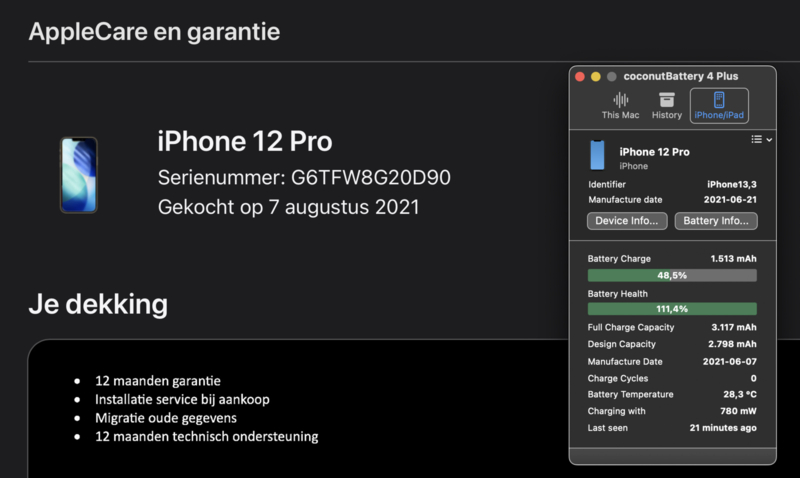
Task: Open Device Info details
Action: tap(627, 221)
